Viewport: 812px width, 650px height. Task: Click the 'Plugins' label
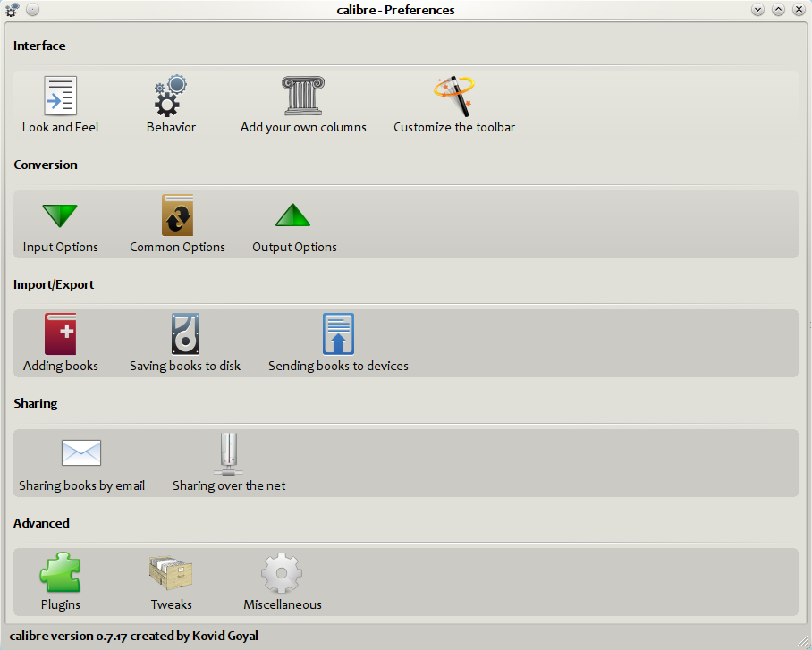[x=60, y=605]
